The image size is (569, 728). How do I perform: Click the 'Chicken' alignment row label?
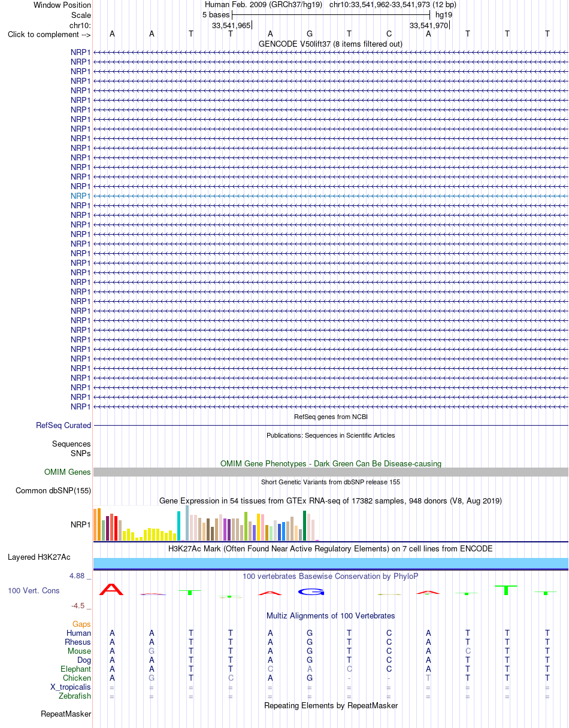(x=77, y=678)
